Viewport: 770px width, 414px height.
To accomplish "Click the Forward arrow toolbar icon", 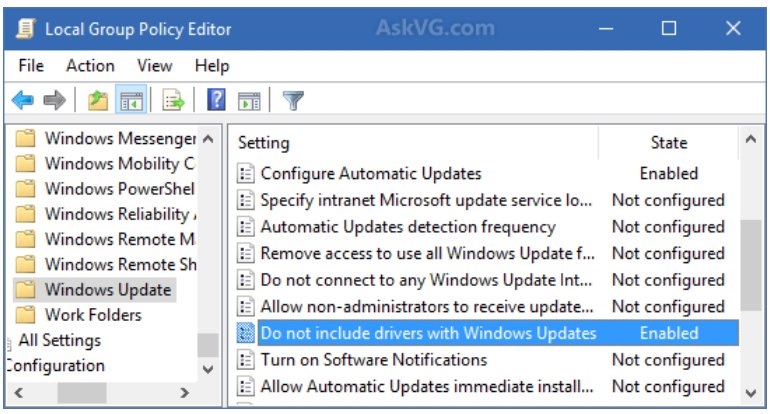I will pyautogui.click(x=55, y=100).
